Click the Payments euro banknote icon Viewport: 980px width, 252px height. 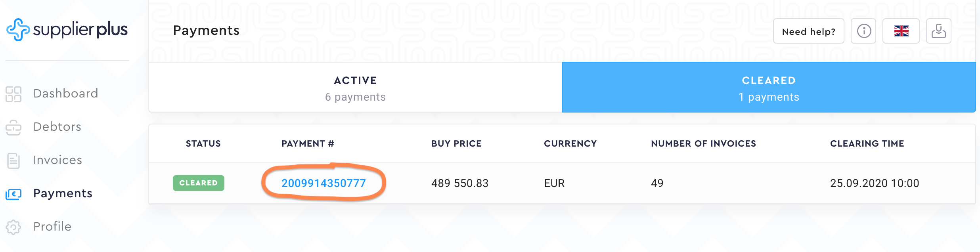(13, 194)
